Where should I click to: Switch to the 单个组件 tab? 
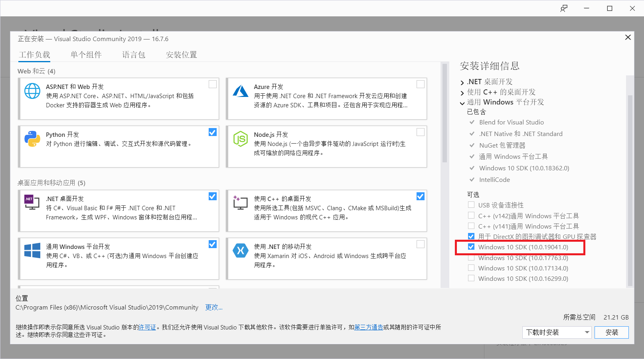86,55
